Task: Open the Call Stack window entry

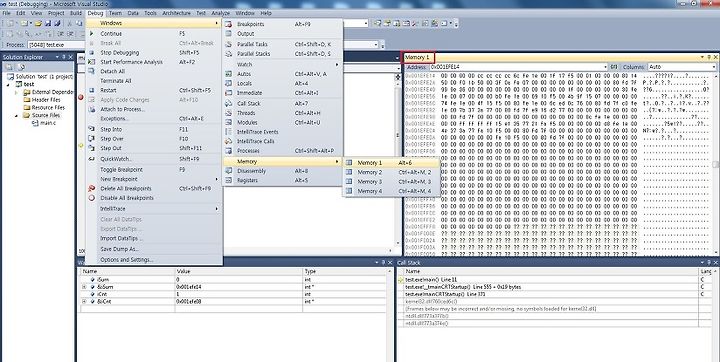Action: point(283,103)
